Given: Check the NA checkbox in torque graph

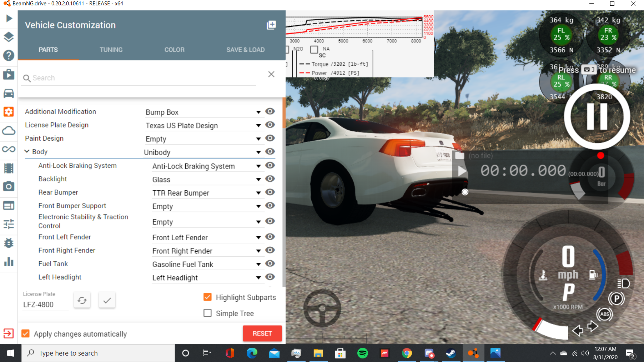Looking at the screenshot, I should (x=314, y=49).
